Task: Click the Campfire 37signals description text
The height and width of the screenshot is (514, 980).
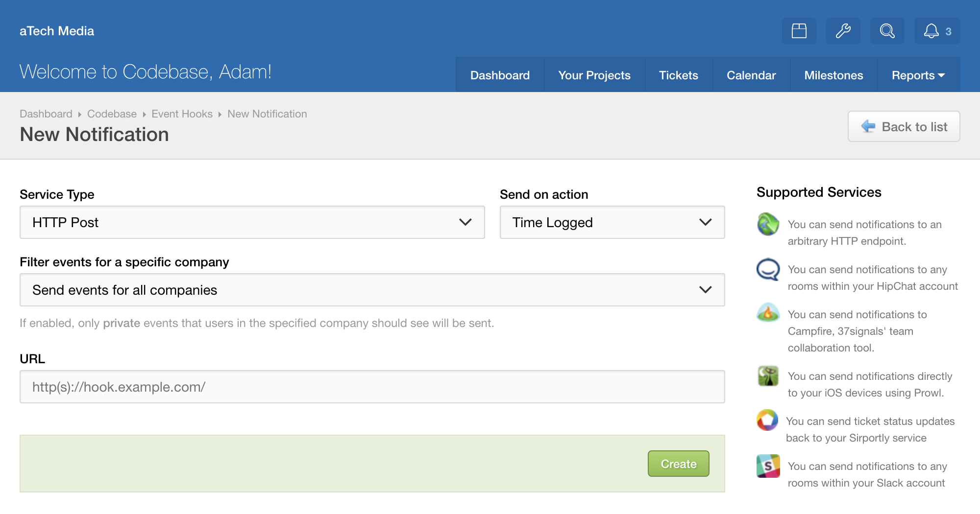Action: 857,331
